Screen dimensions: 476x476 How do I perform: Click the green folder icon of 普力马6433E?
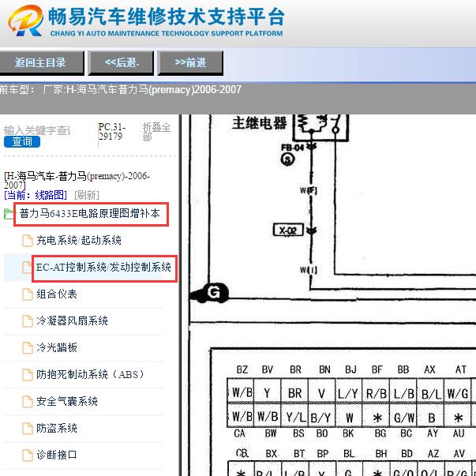pos(9,214)
